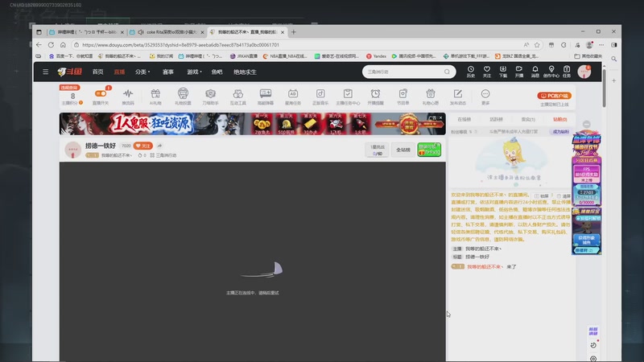Open the 绝地求生 nav link
This screenshot has height=362, width=644.
[245, 72]
